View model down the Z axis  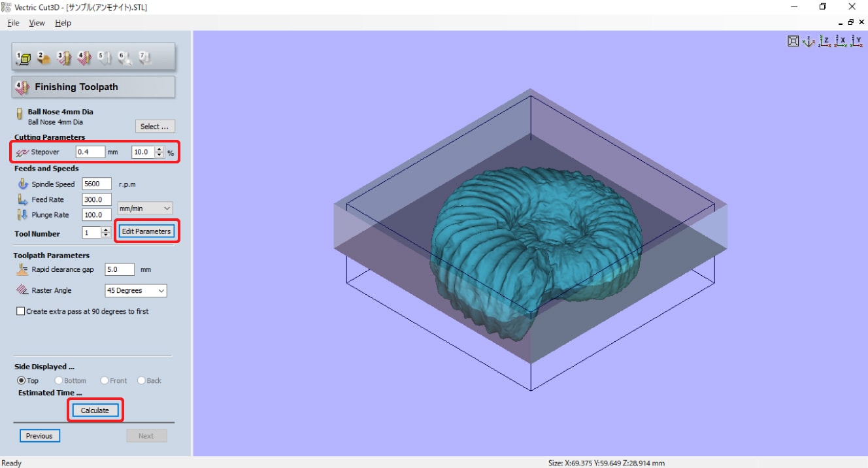[824, 41]
